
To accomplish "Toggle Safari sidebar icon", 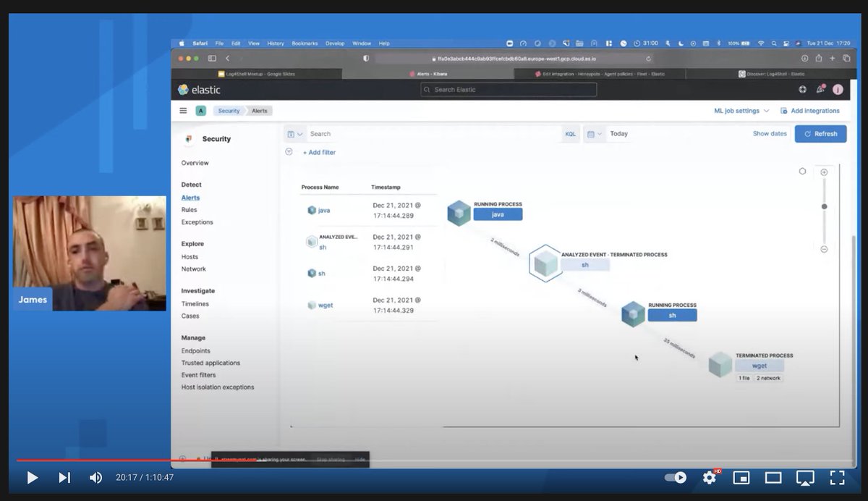I will click(x=212, y=58).
